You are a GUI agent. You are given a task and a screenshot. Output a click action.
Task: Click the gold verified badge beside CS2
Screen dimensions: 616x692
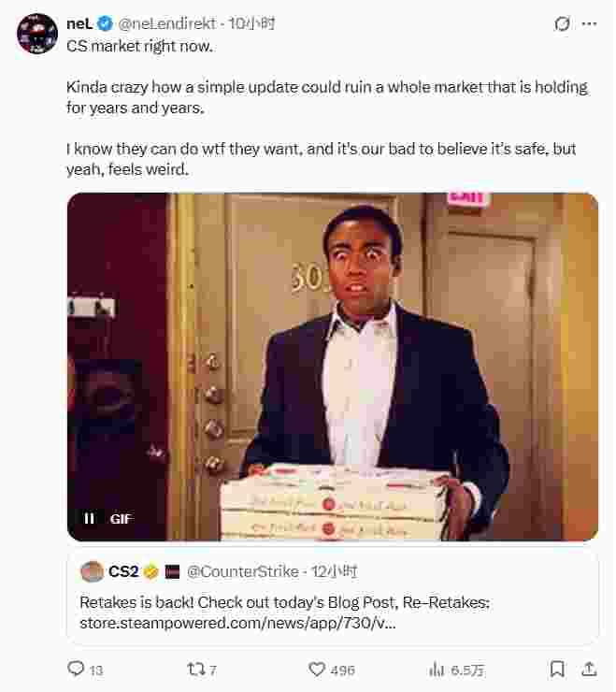coord(150,571)
